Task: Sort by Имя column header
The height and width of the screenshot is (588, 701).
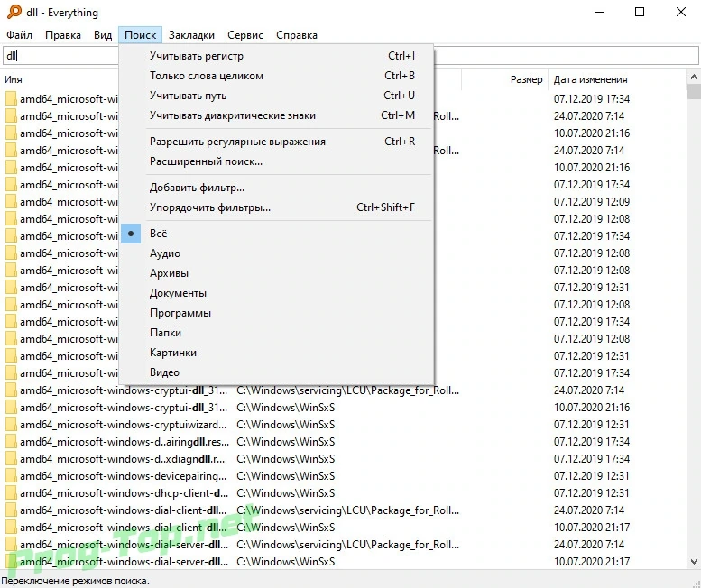Action: click(x=14, y=79)
